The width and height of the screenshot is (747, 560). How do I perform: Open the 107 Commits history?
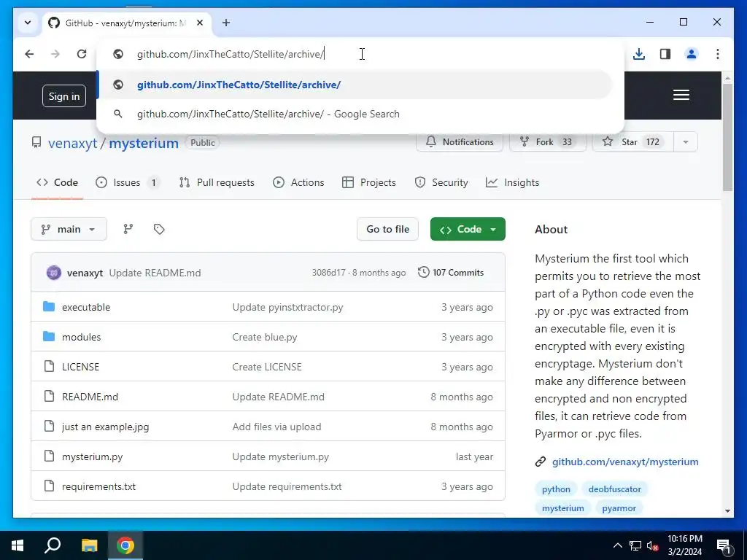pos(451,273)
